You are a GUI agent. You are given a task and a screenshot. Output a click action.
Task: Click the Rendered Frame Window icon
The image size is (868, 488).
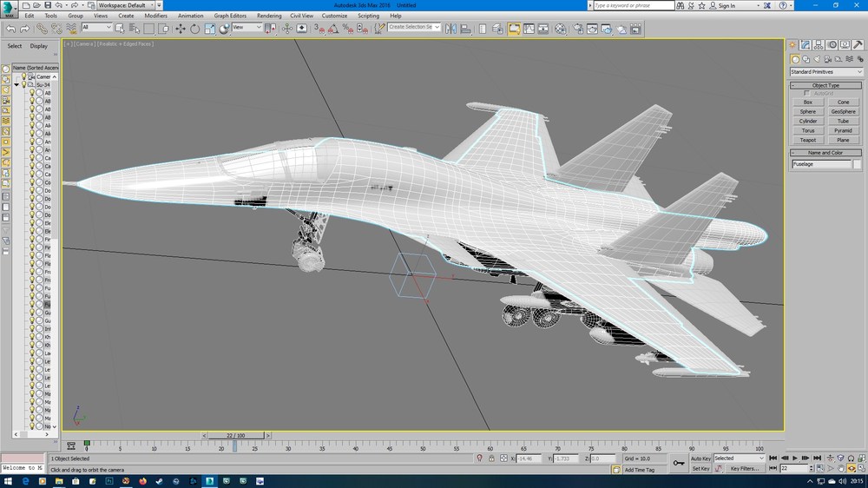coord(592,29)
